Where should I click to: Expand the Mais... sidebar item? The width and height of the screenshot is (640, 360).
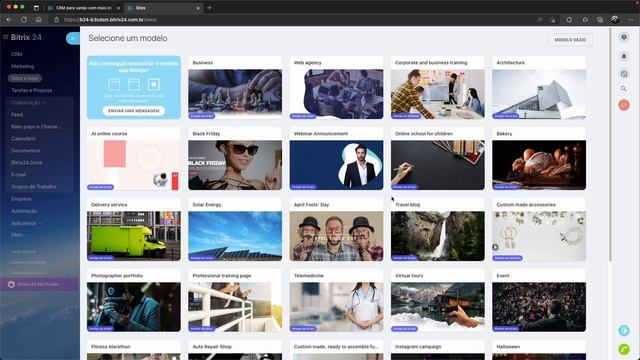click(x=20, y=235)
